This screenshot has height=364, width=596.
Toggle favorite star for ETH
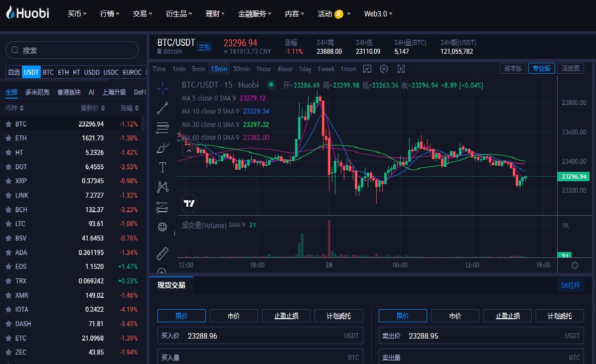8,138
